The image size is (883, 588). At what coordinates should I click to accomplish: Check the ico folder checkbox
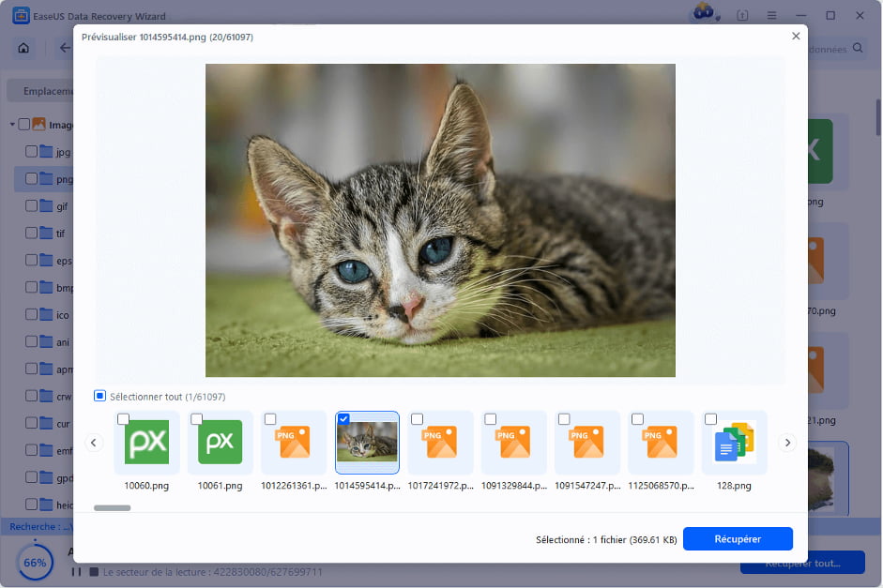(32, 314)
